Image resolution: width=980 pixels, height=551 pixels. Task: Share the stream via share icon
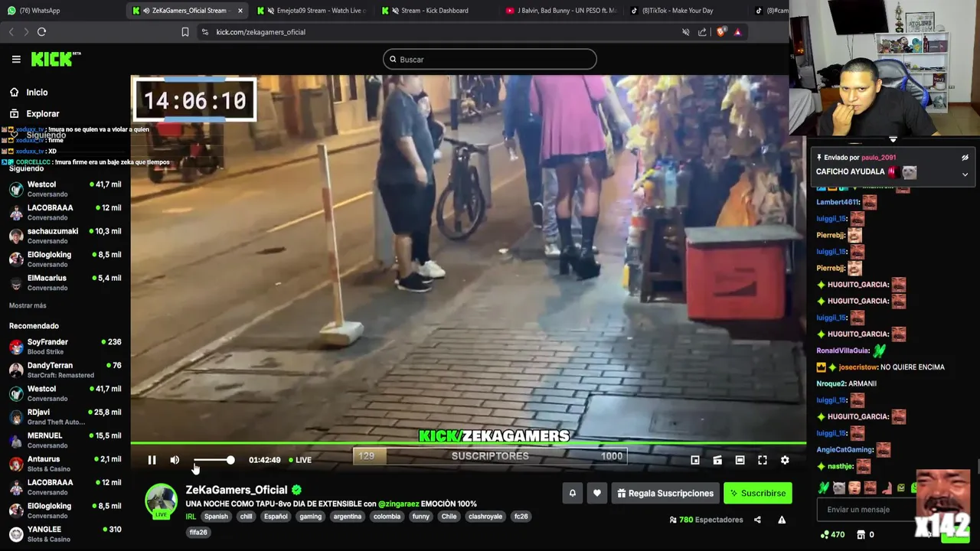757,520
